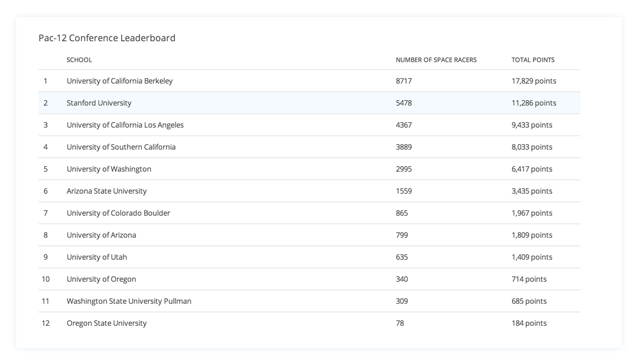Click the School column header
This screenshot has width=636, height=364.
click(x=79, y=60)
